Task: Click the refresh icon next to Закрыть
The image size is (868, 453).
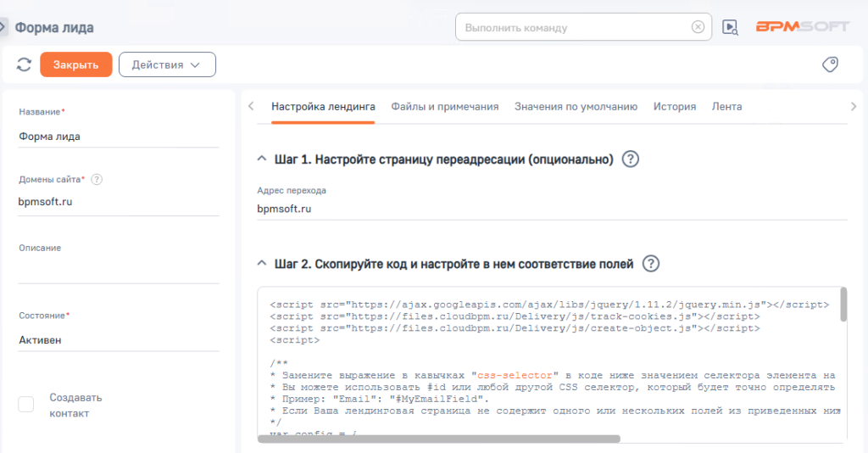Action: (24, 64)
